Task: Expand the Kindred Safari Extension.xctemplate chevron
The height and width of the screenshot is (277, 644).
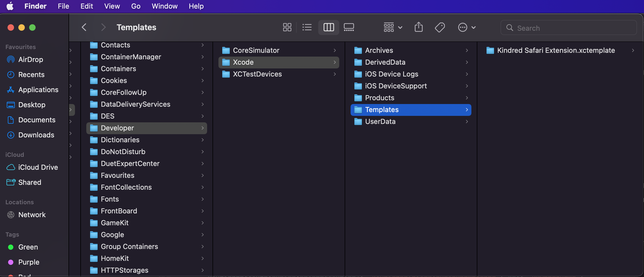Action: pyautogui.click(x=633, y=50)
